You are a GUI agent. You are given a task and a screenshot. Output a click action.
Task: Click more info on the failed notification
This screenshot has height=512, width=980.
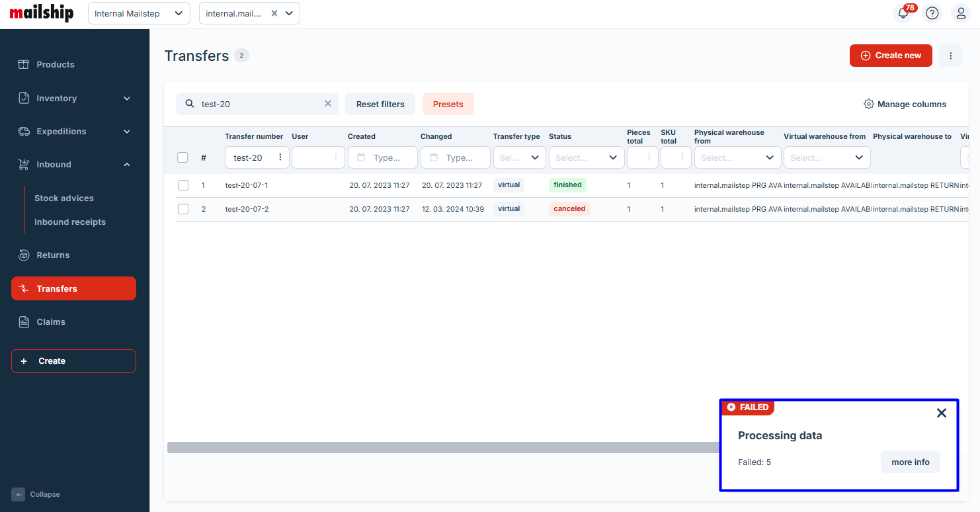910,462
